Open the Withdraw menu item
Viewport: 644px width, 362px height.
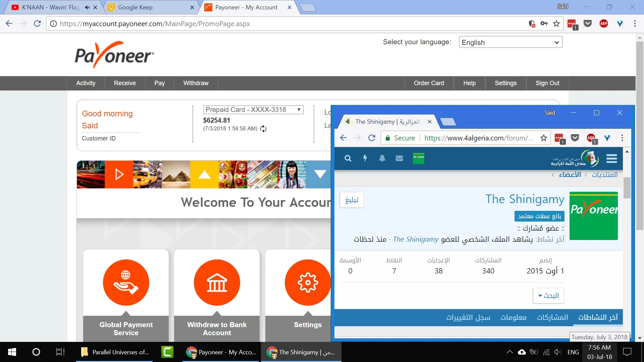coord(196,83)
